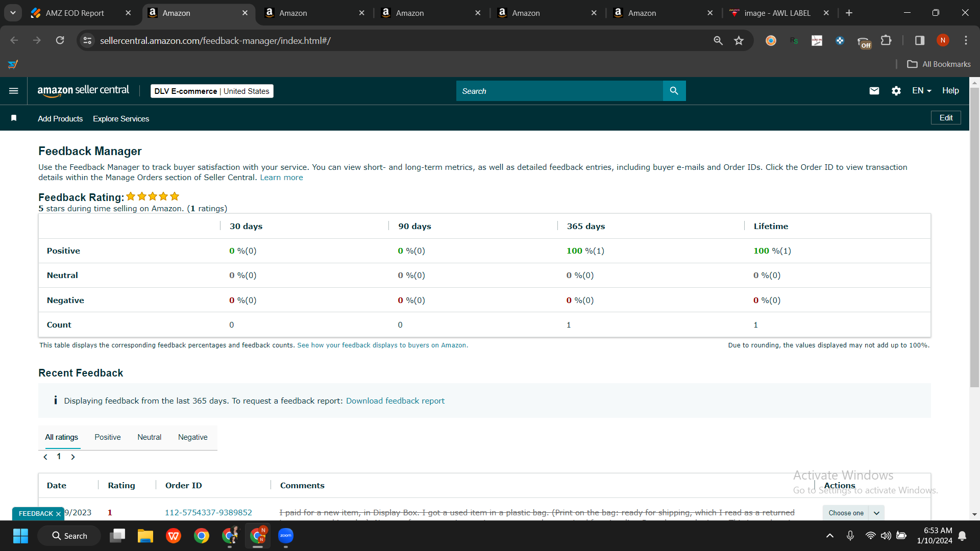Open the Chrome extensions puzzle icon
The height and width of the screenshot is (551, 980).
(x=886, y=40)
